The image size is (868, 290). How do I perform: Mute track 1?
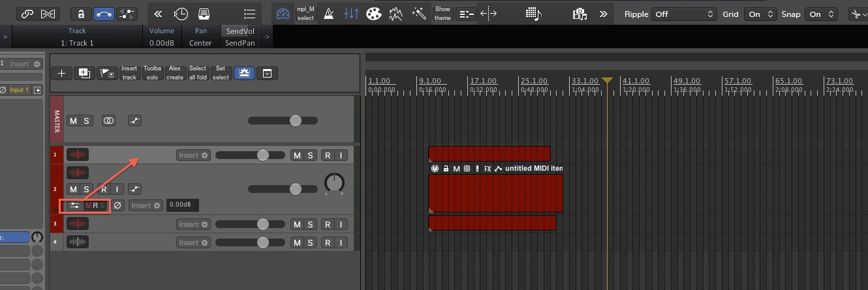(x=297, y=155)
